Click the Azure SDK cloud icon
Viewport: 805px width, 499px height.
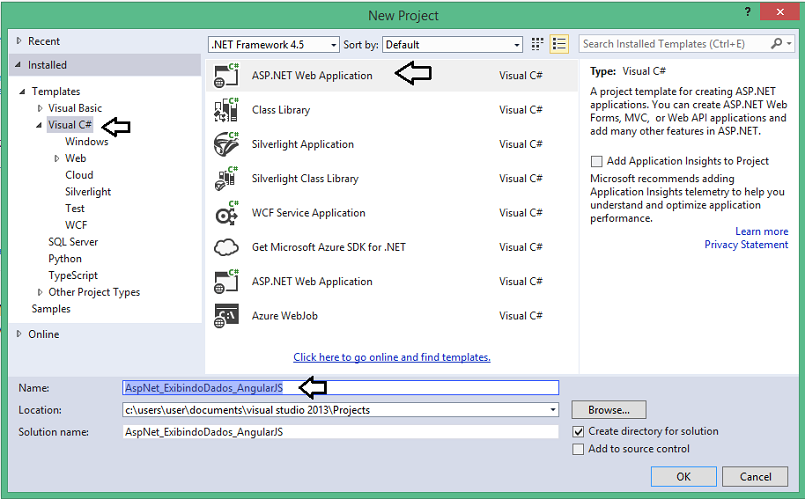pyautogui.click(x=226, y=247)
